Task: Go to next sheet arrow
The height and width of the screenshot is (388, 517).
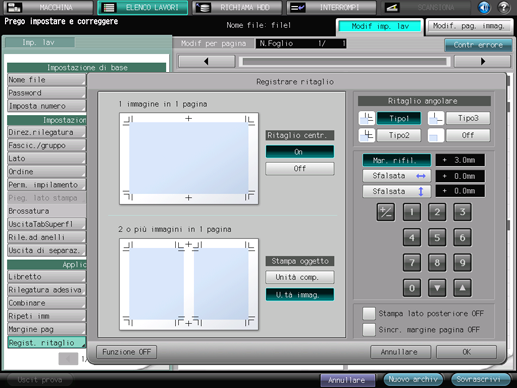Action: (x=482, y=61)
